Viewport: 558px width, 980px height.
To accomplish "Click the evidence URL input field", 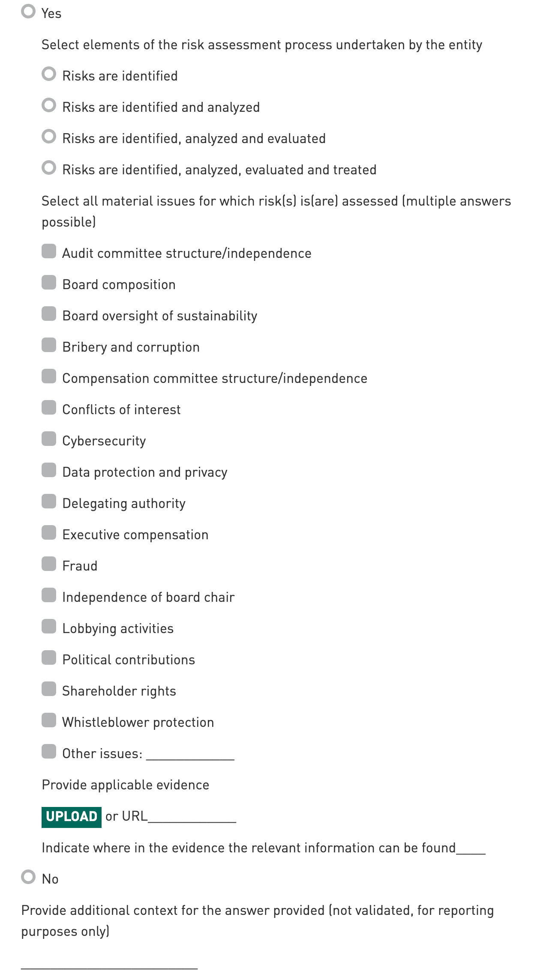I will click(x=192, y=817).
